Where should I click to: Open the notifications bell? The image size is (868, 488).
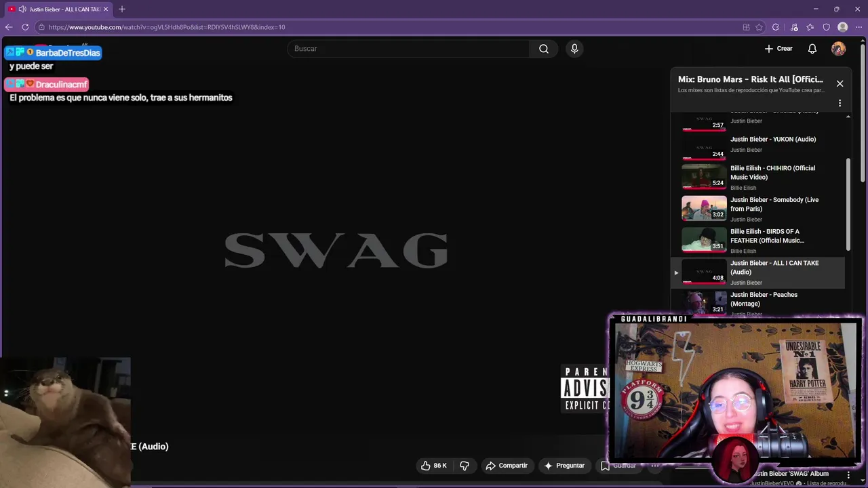click(x=812, y=49)
